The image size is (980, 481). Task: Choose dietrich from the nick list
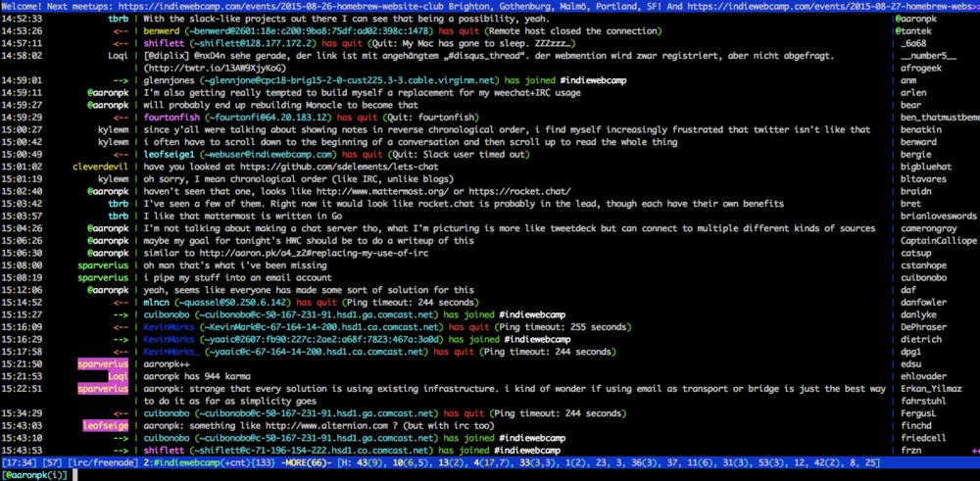point(921,338)
